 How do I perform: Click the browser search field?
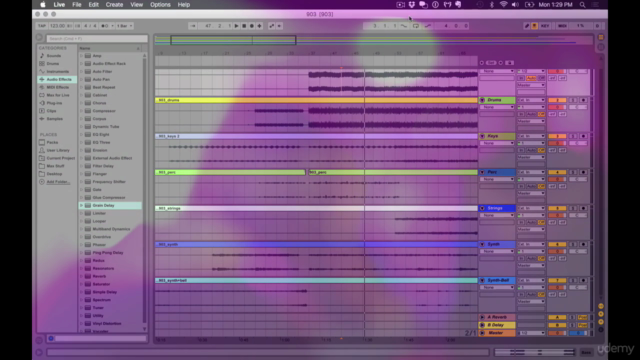[x=97, y=38]
